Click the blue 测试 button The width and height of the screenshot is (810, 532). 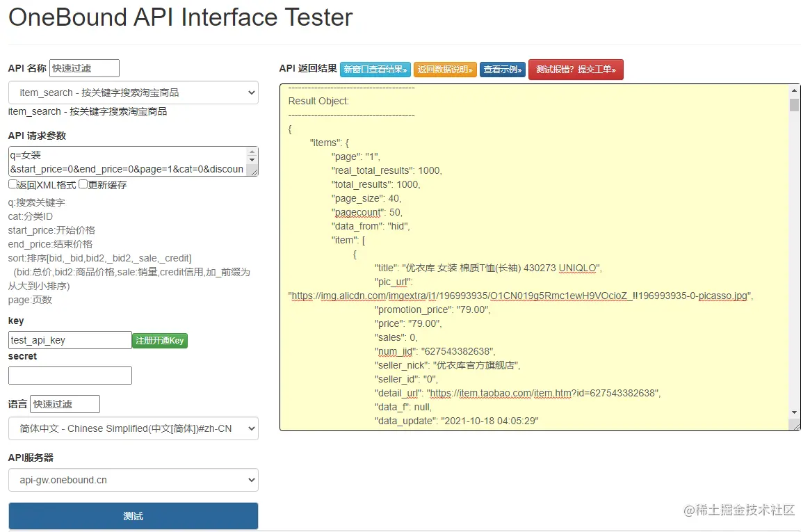133,516
